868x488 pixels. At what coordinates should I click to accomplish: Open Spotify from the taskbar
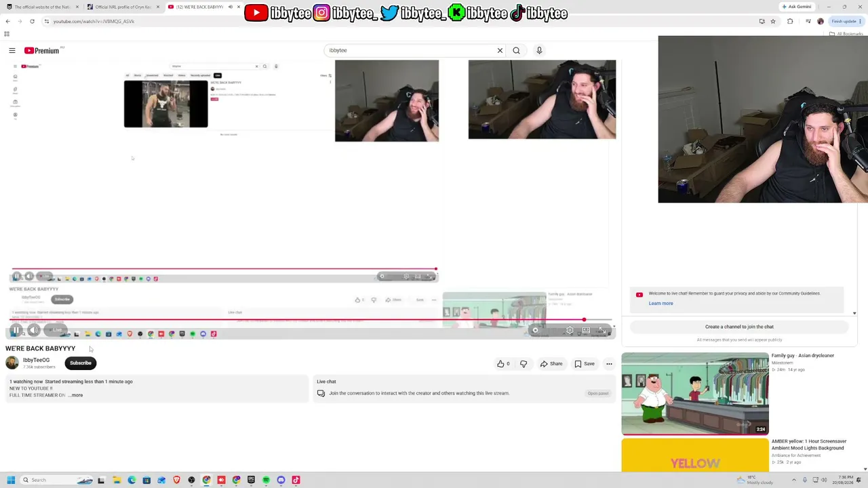[x=266, y=480]
